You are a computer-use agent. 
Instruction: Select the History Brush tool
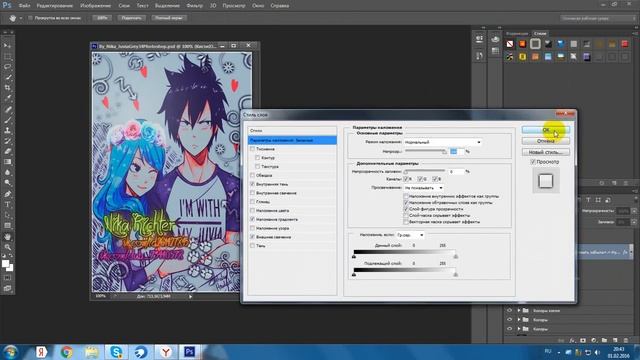(7, 141)
